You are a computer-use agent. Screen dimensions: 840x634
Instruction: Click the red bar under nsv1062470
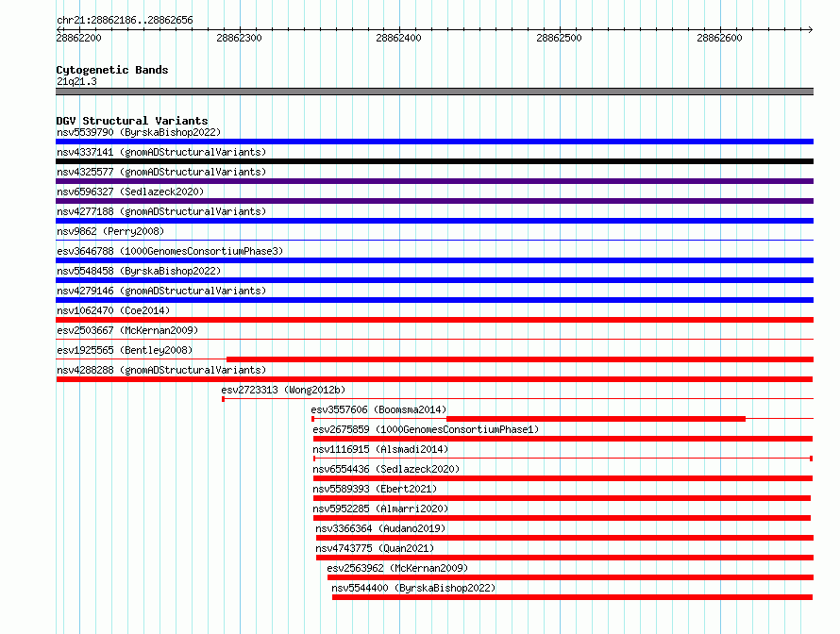tap(434, 320)
